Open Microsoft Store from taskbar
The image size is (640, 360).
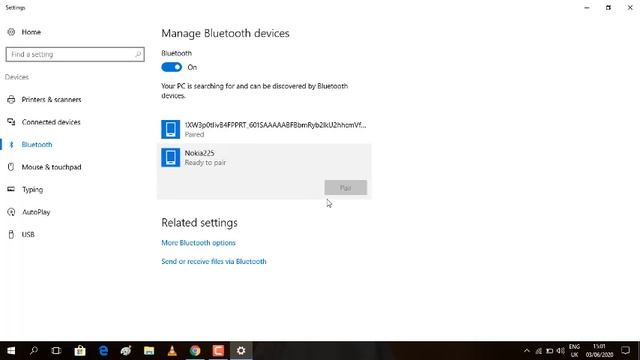point(80,351)
